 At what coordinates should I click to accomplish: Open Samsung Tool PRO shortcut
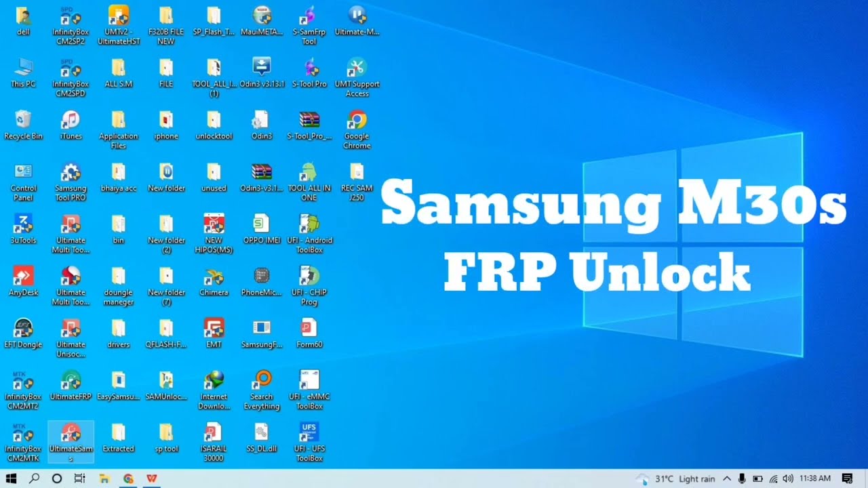click(x=71, y=182)
